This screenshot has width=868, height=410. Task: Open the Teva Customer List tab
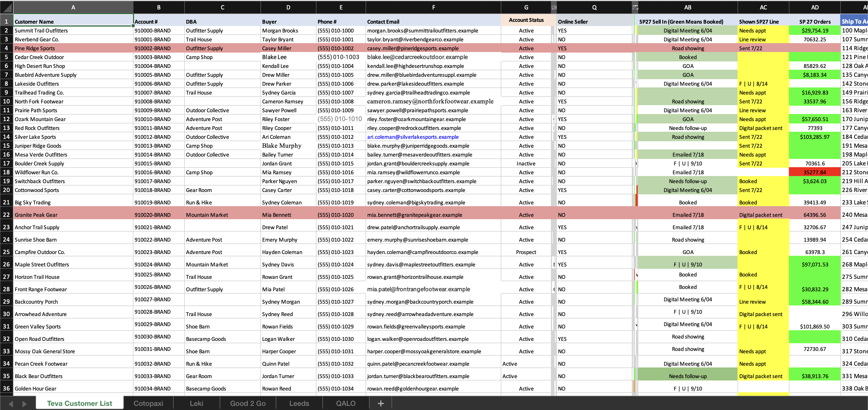coord(79,403)
